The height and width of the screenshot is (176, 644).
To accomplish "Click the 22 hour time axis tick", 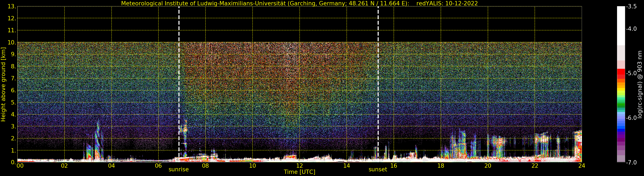I will tap(535, 166).
